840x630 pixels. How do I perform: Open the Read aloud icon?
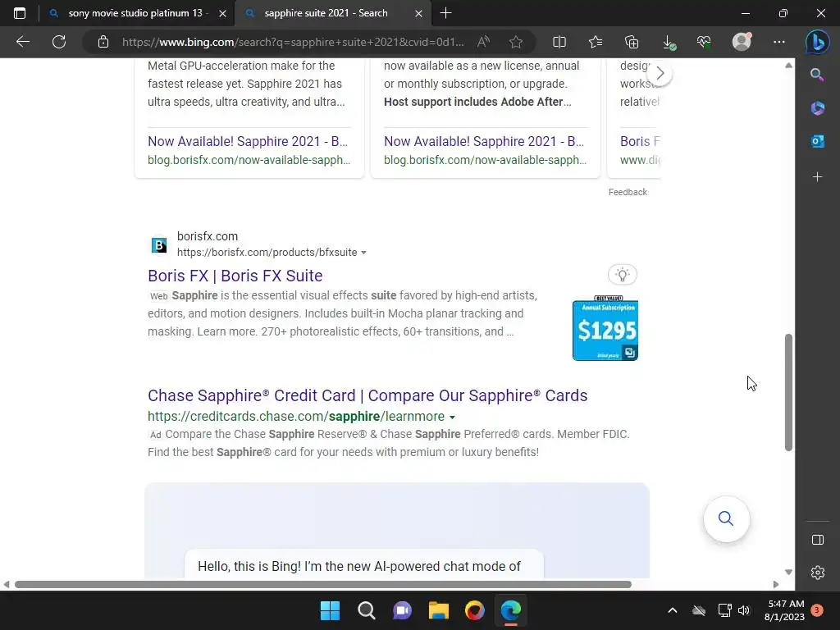click(483, 42)
